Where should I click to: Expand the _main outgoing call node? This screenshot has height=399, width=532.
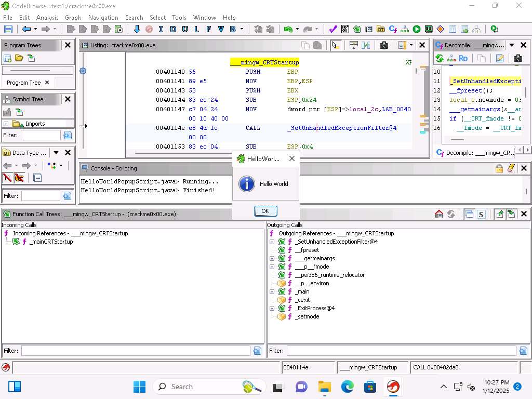point(272,291)
